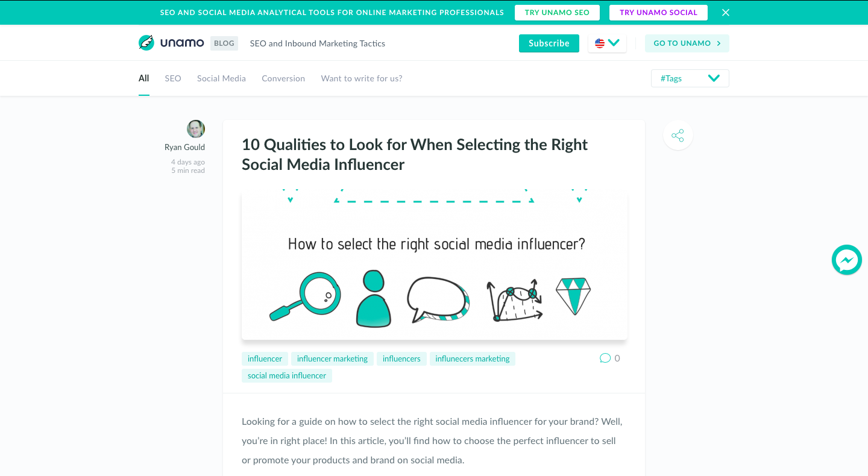Image resolution: width=868 pixels, height=476 pixels.
Task: Click the comment bubble icon
Action: coord(605,358)
